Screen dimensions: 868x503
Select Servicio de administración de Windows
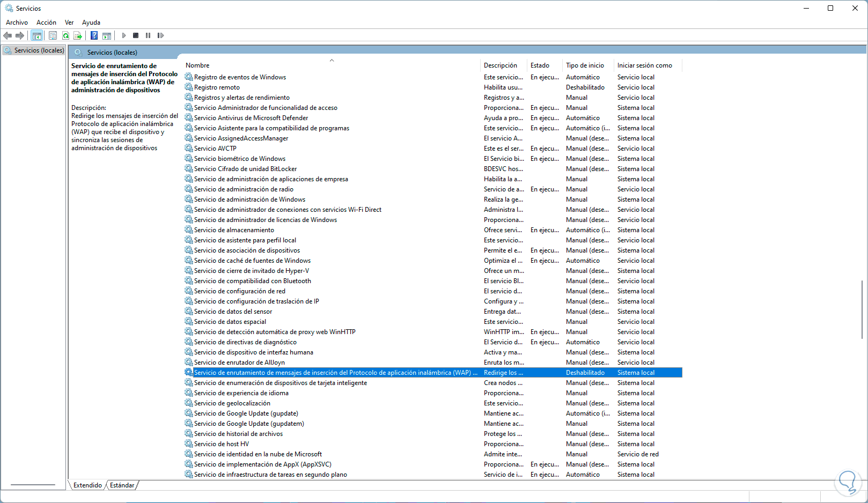point(250,199)
